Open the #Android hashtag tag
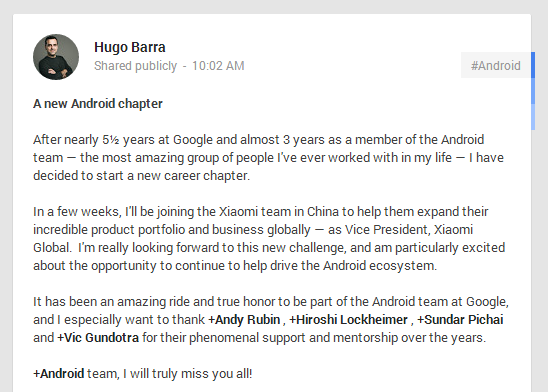The width and height of the screenshot is (548, 392). click(496, 65)
